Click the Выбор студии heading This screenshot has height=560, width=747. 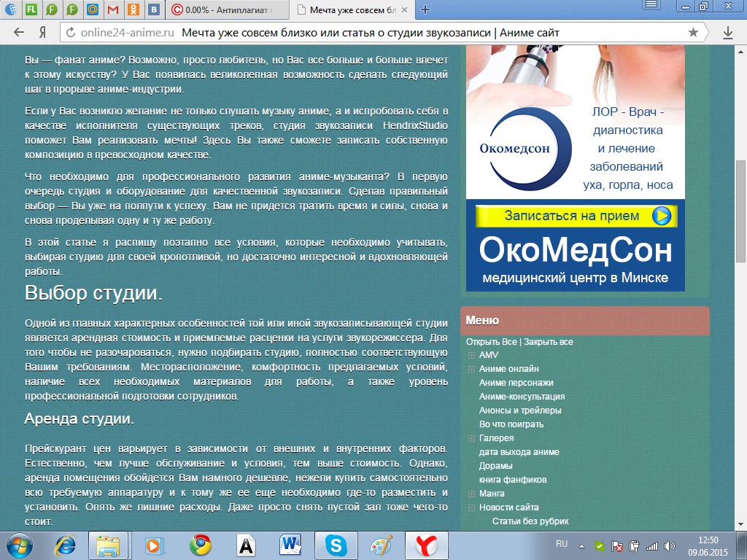(93, 293)
